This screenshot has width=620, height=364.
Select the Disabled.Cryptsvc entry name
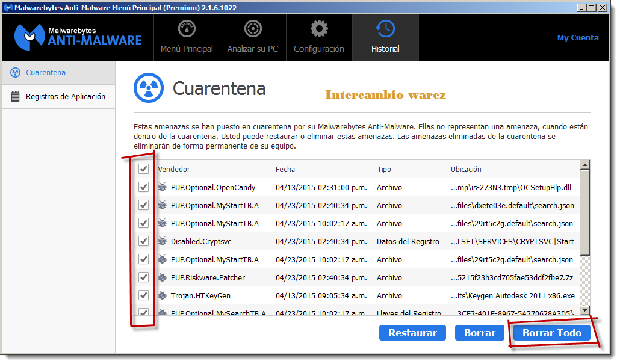(x=201, y=241)
